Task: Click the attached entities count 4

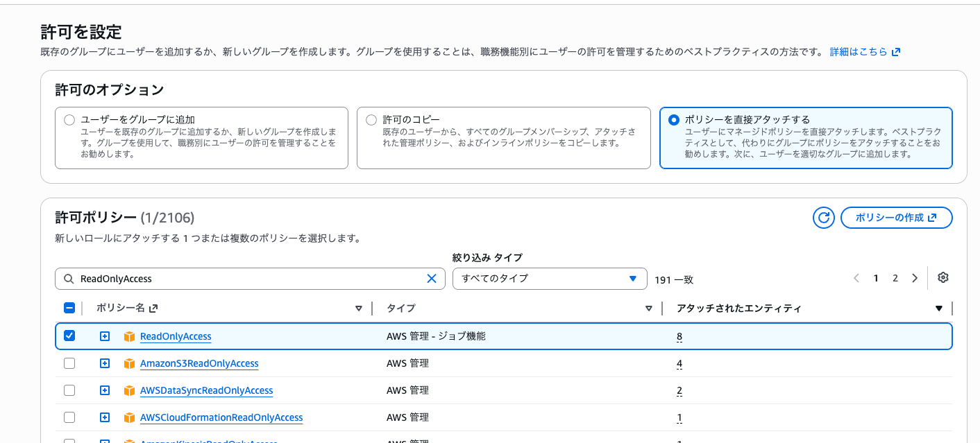Action: pos(679,364)
